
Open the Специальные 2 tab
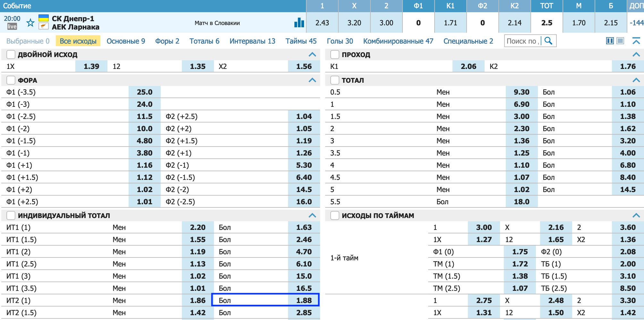(468, 41)
